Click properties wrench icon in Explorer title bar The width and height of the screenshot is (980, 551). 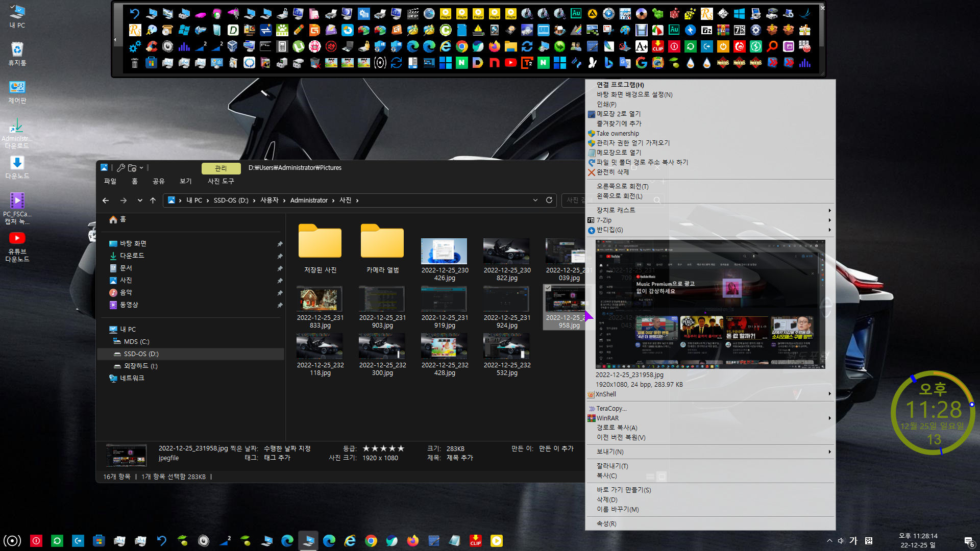pyautogui.click(x=121, y=167)
